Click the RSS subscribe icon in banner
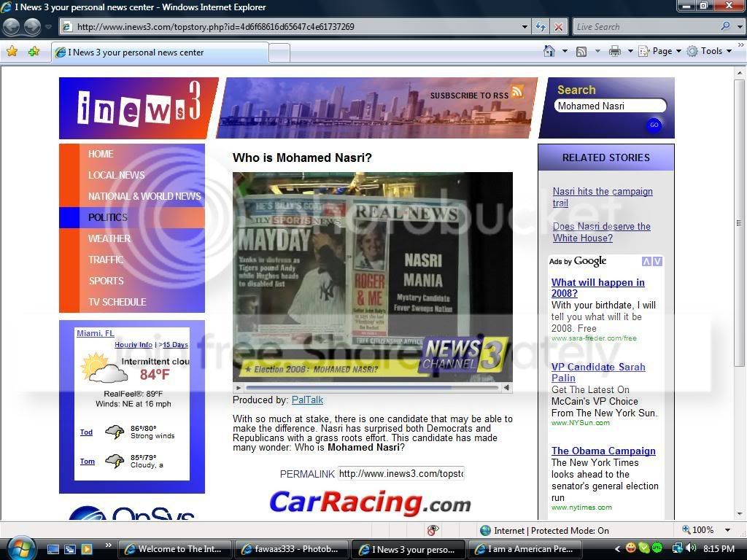Image resolution: width=747 pixels, height=560 pixels. 517,90
